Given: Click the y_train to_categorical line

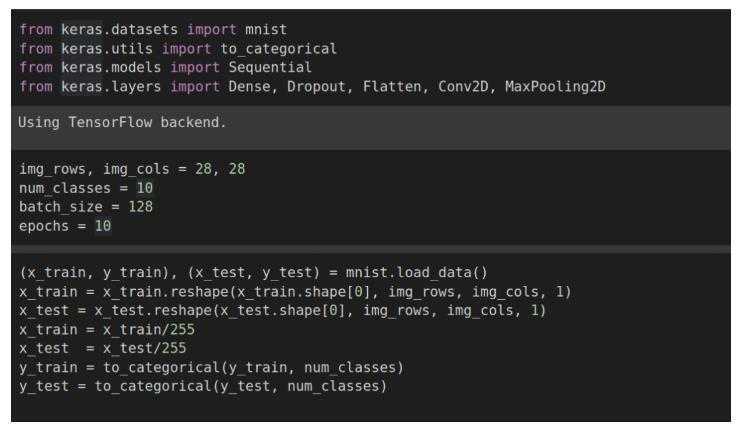Looking at the screenshot, I should 211,368.
